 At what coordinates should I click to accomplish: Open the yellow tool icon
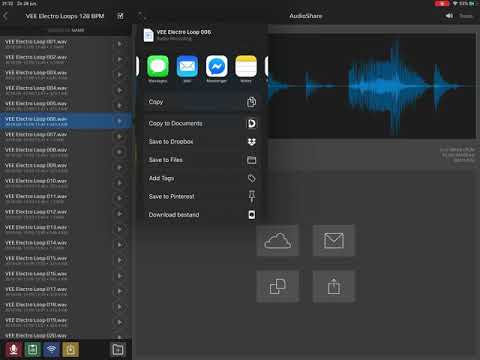click(70, 349)
